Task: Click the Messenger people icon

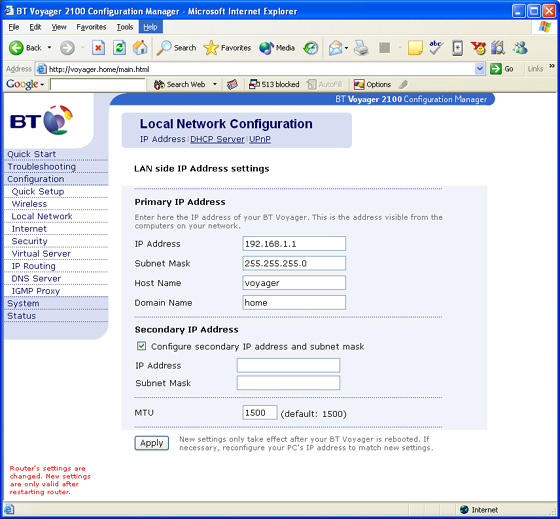Action: [520, 48]
